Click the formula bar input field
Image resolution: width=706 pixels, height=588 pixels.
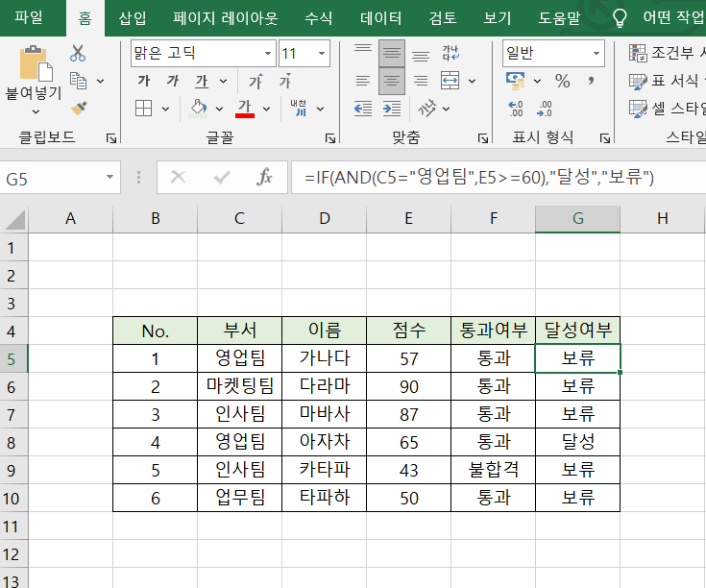pos(499,178)
